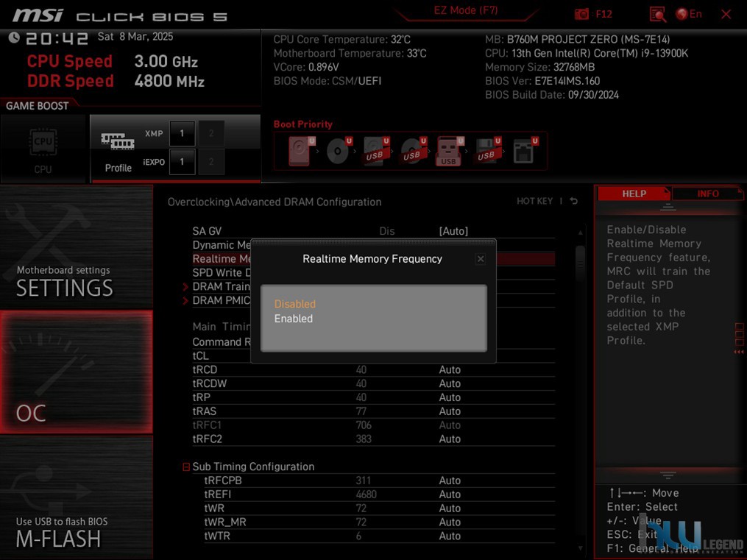Open the OC overclocking section
Viewport: 747px width, 560px height.
click(x=77, y=372)
